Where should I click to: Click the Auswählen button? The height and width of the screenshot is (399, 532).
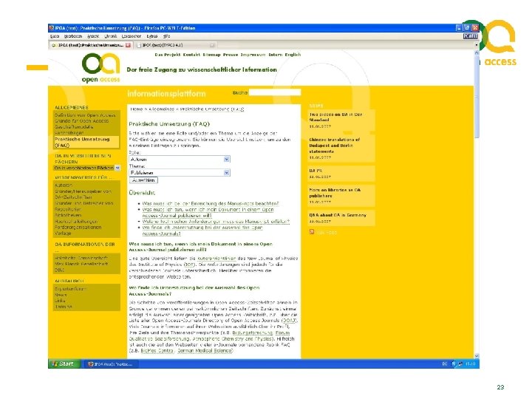coord(143,180)
